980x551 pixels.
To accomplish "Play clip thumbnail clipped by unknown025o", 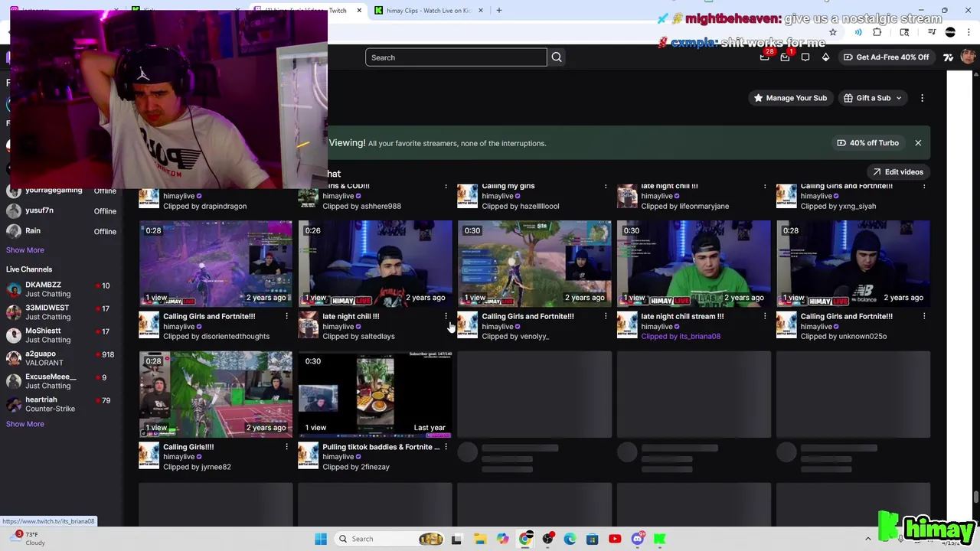I will pos(853,264).
